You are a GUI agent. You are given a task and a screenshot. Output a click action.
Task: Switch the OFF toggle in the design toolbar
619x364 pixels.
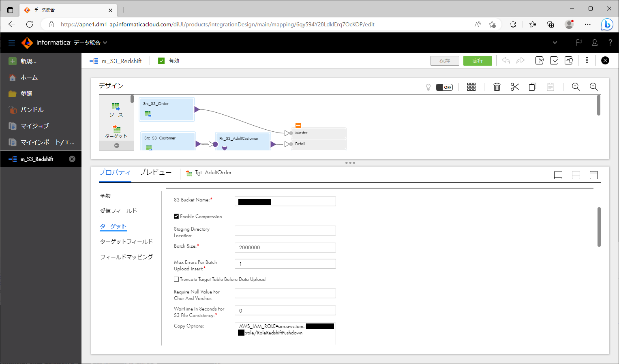[444, 87]
